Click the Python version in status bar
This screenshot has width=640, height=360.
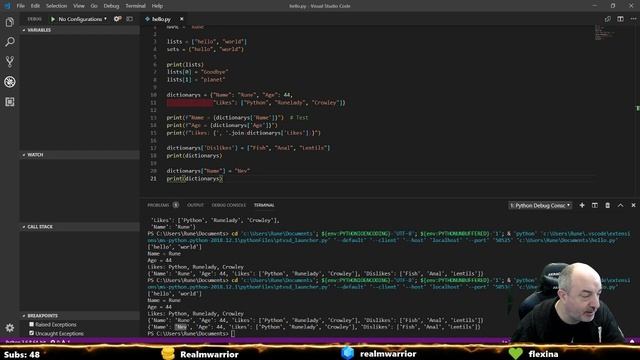point(25,341)
